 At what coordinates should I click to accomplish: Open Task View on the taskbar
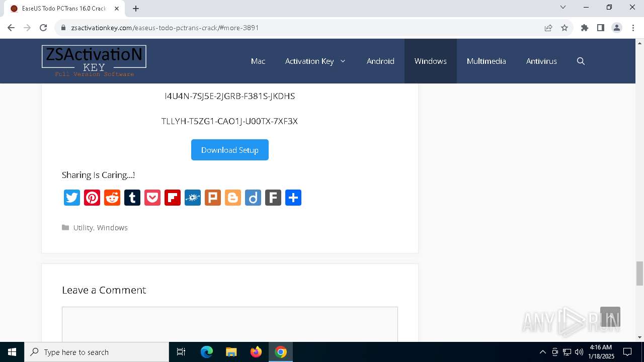pos(181,352)
